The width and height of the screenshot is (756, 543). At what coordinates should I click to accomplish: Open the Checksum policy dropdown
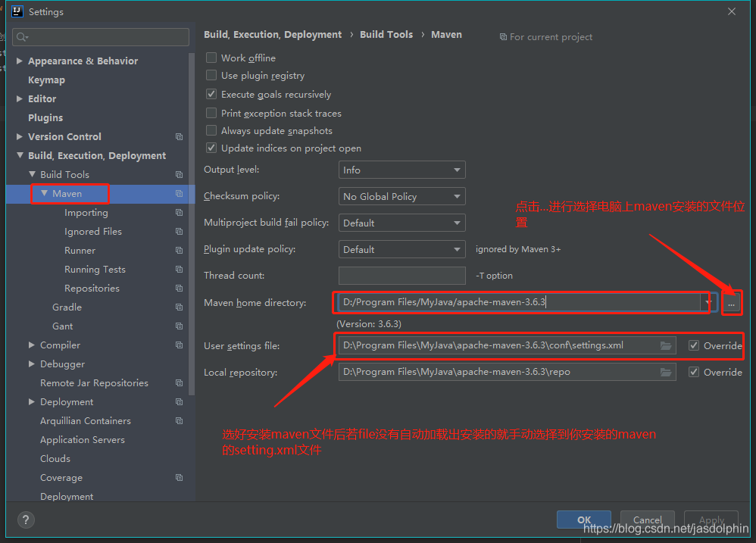pyautogui.click(x=402, y=196)
